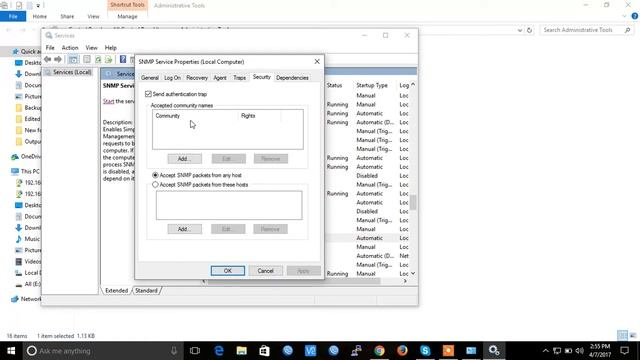
Task: Select Accept SNMP packets from these hosts
Action: pos(155,185)
